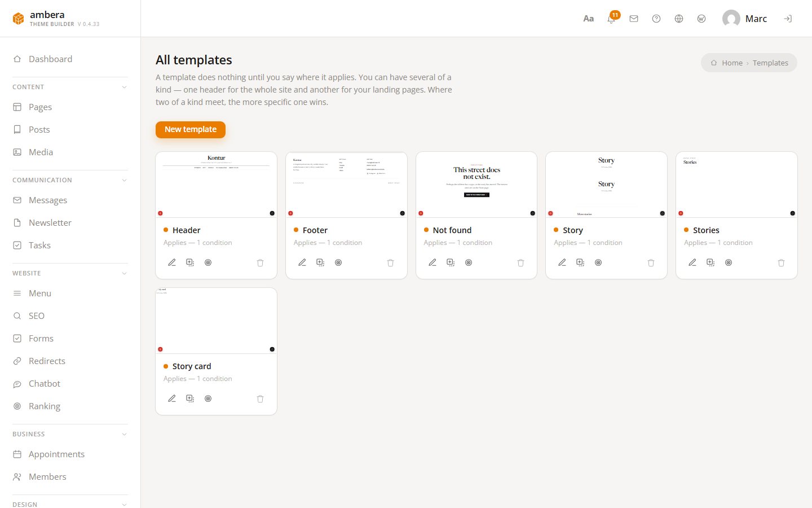
Task: Duplicate the Story card template
Action: (190, 398)
